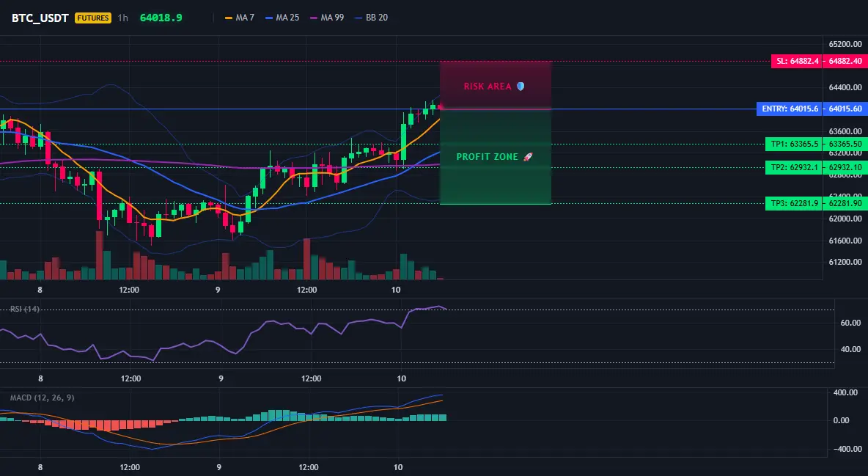Toggle the BB 20 legend entry

coord(372,18)
